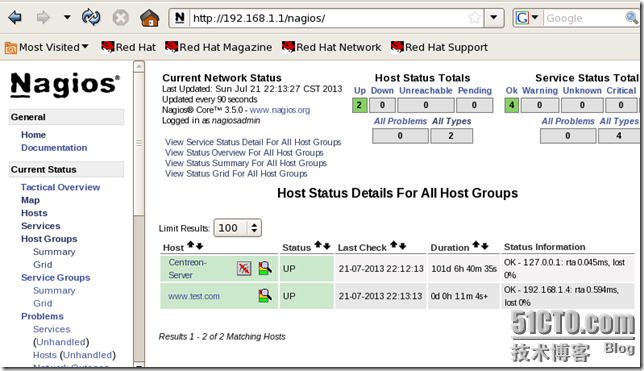Viewport: 644px width, 371px height.
Task: Click the Unreachable host status header
Action: click(x=426, y=90)
